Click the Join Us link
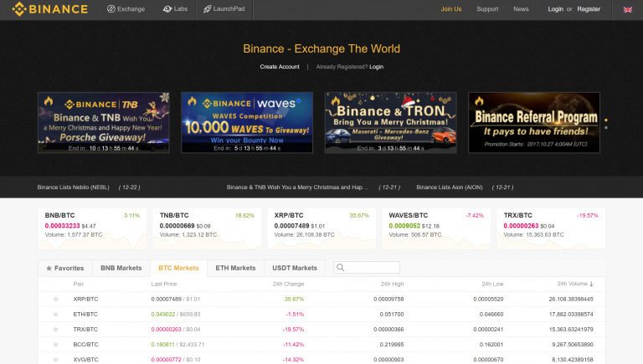This screenshot has width=643, height=364. point(451,9)
